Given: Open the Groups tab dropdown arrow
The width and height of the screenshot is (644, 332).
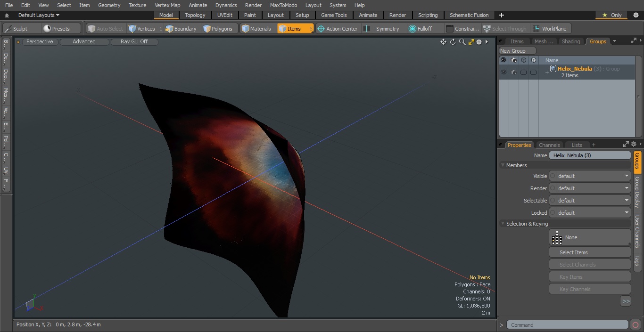Looking at the screenshot, I should (x=614, y=41).
